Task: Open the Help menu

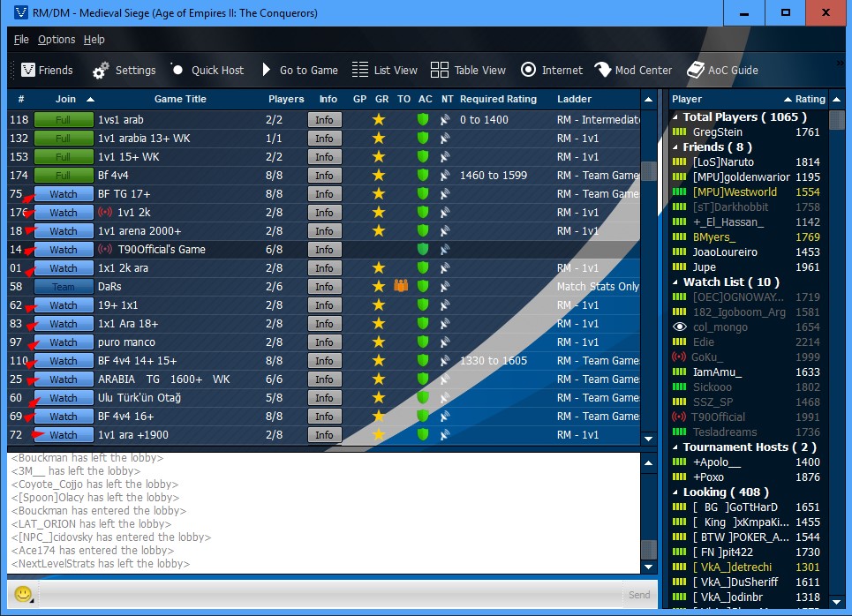Action: tap(94, 40)
